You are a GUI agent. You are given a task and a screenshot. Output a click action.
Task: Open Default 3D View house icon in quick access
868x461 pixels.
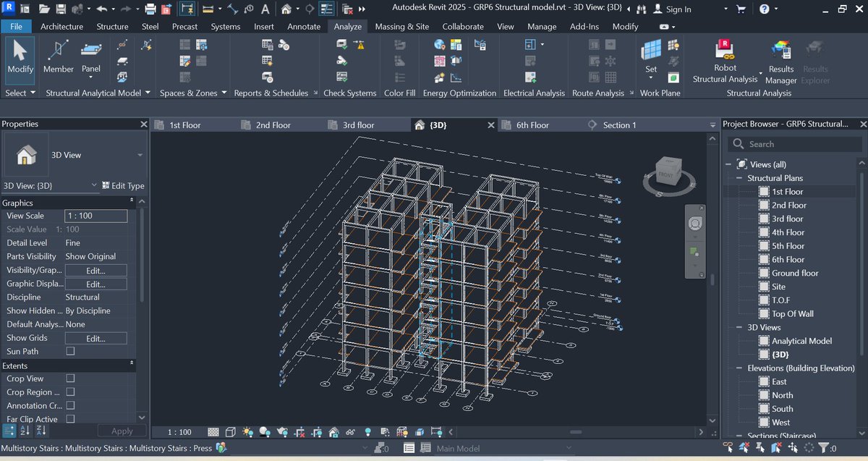pyautogui.click(x=287, y=9)
